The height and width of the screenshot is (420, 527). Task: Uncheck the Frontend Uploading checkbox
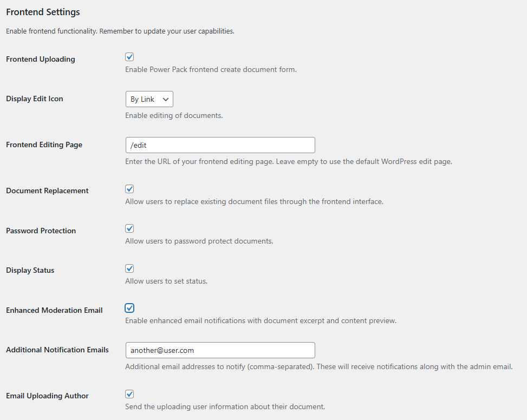pyautogui.click(x=129, y=57)
